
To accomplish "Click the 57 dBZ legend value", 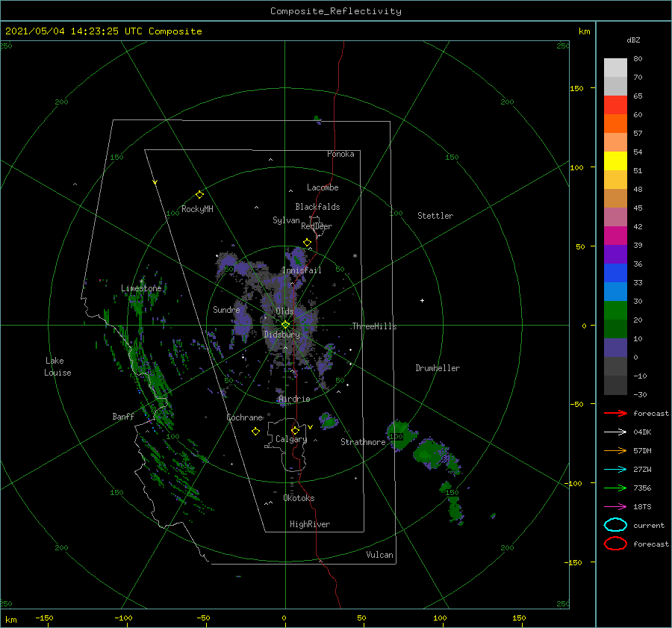I will 638,134.
